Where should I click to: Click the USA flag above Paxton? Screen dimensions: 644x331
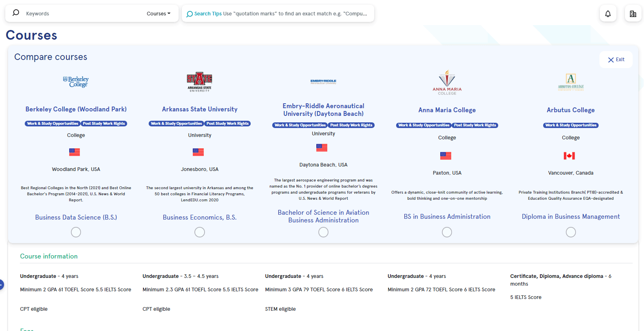[446, 156]
